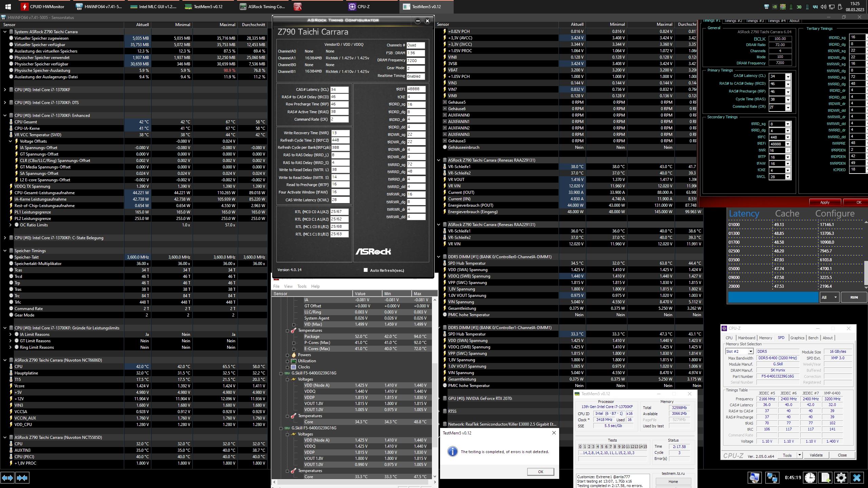Screen dimensions: 868x488
Task: Open the CAS# Latency (CL) dropdown
Action: point(788,77)
